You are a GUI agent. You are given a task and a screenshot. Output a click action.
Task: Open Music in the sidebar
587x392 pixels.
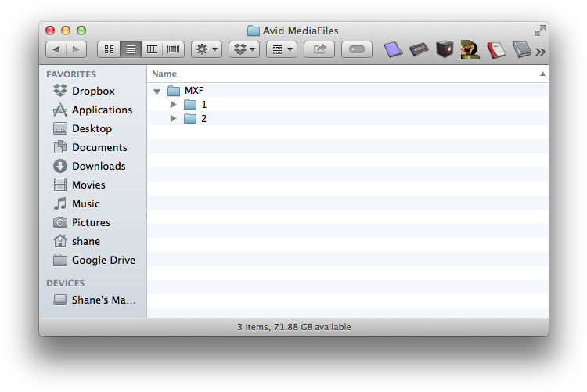click(x=93, y=203)
